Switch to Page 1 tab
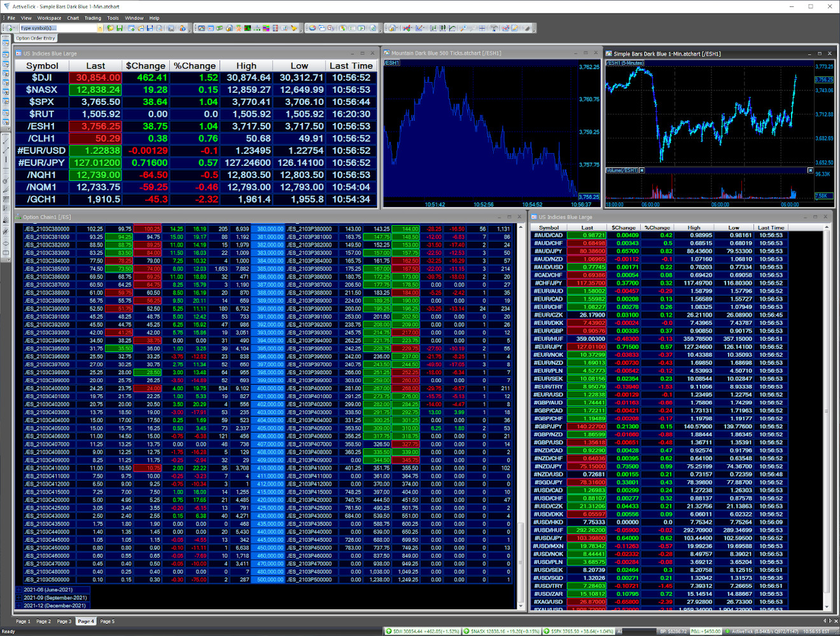The width and height of the screenshot is (840, 636). point(22,621)
